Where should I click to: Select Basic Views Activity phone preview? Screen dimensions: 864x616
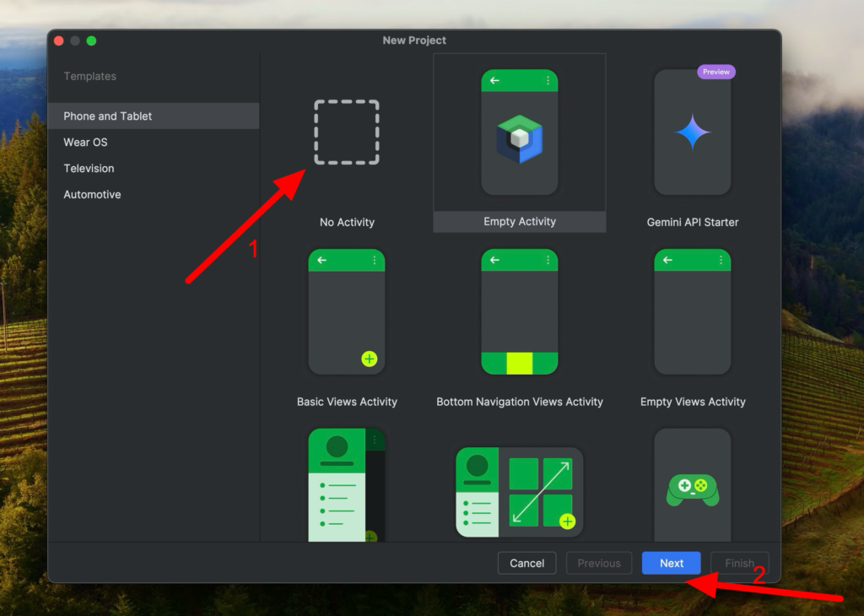click(x=347, y=311)
